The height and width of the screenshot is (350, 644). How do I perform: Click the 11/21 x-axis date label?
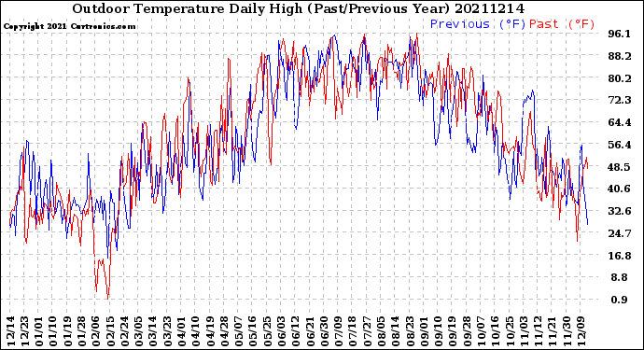[x=551, y=331]
